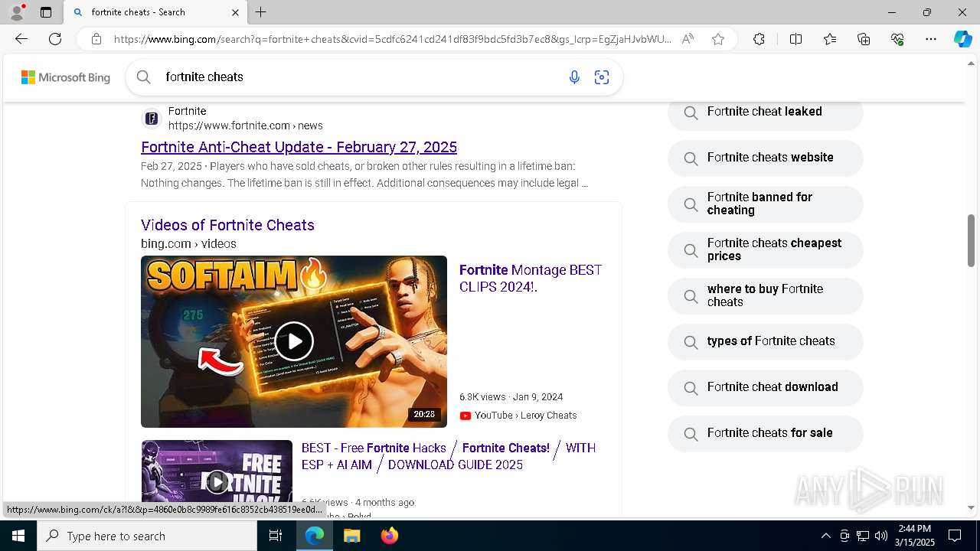The width and height of the screenshot is (980, 551).
Task: Open visual search camera icon
Action: coord(602,77)
